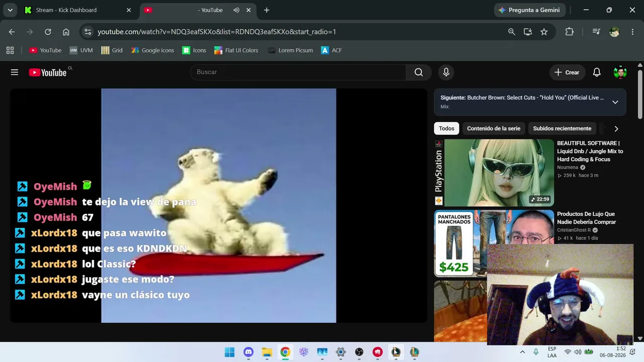644x362 pixels.
Task: Open the Icons bookmark
Action: (x=194, y=50)
